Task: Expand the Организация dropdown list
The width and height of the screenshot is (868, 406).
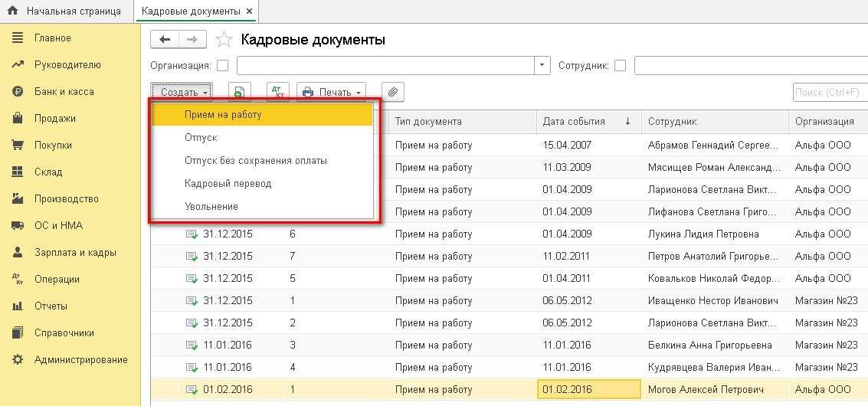Action: click(x=542, y=66)
